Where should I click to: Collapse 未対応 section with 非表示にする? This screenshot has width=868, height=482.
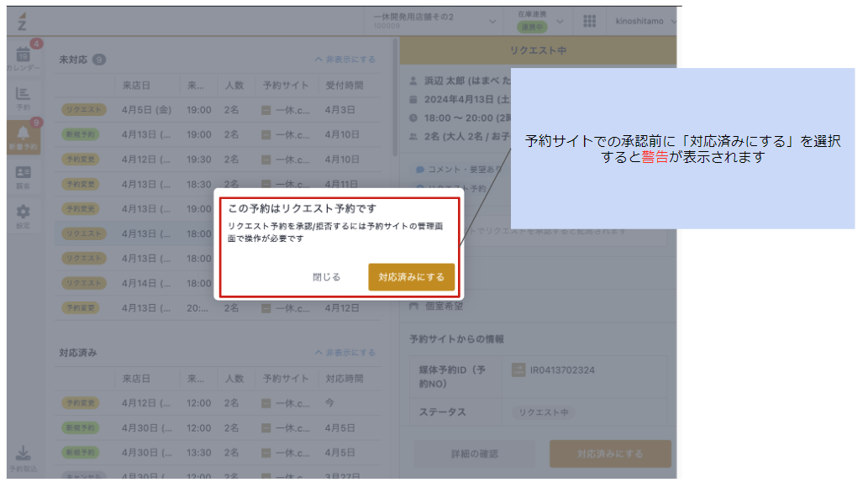point(345,60)
